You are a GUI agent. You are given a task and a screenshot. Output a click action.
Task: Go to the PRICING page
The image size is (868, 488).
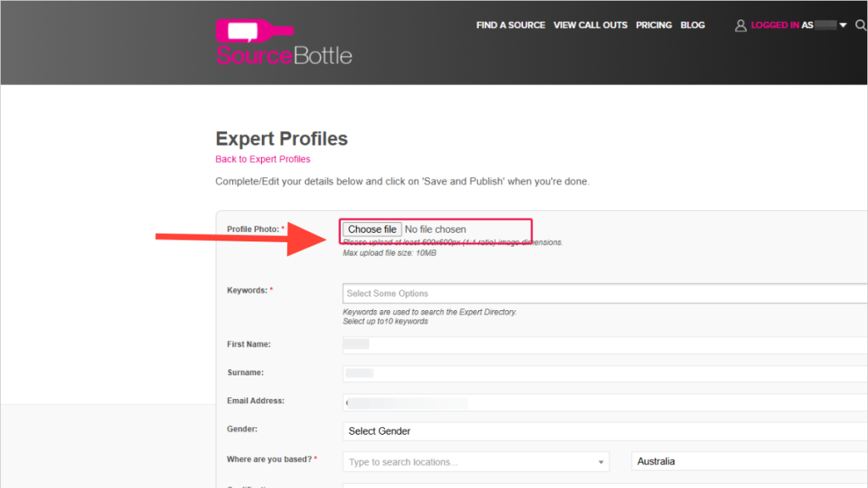click(654, 25)
